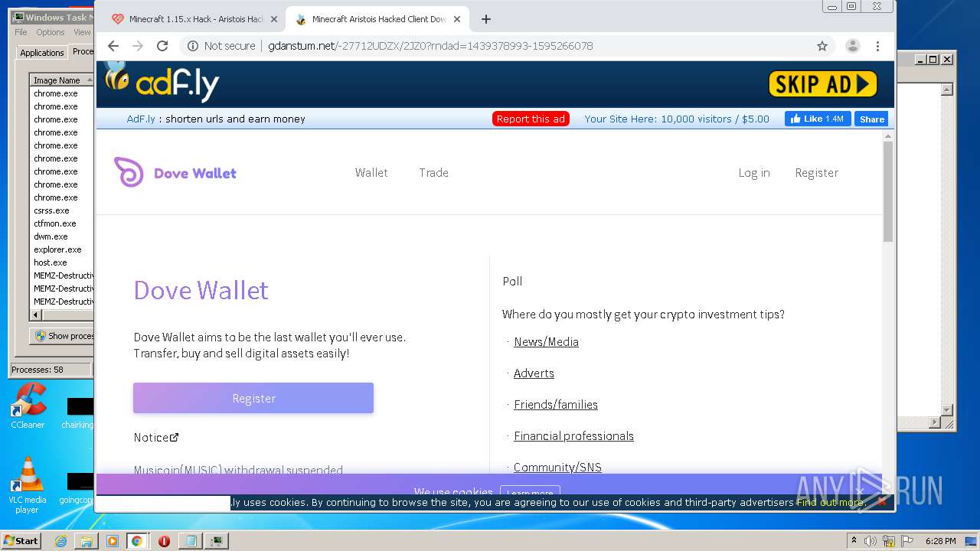Open the Wallet menu item
980x551 pixels.
[371, 173]
